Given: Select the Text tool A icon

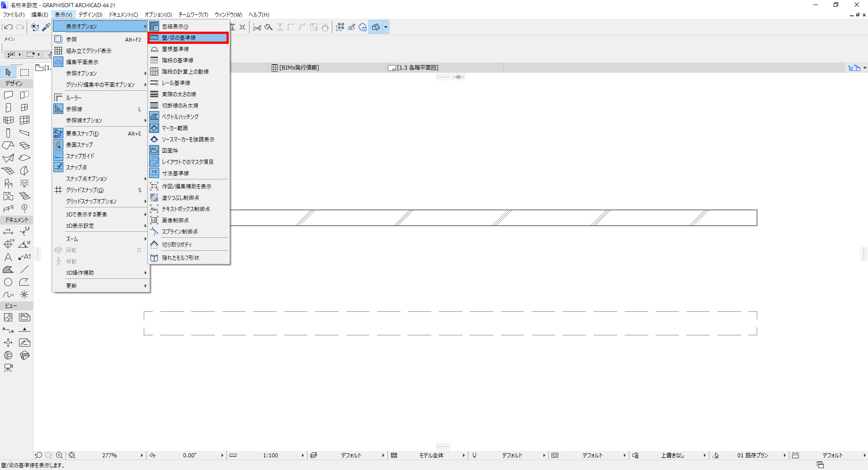Looking at the screenshot, I should (x=8, y=257).
